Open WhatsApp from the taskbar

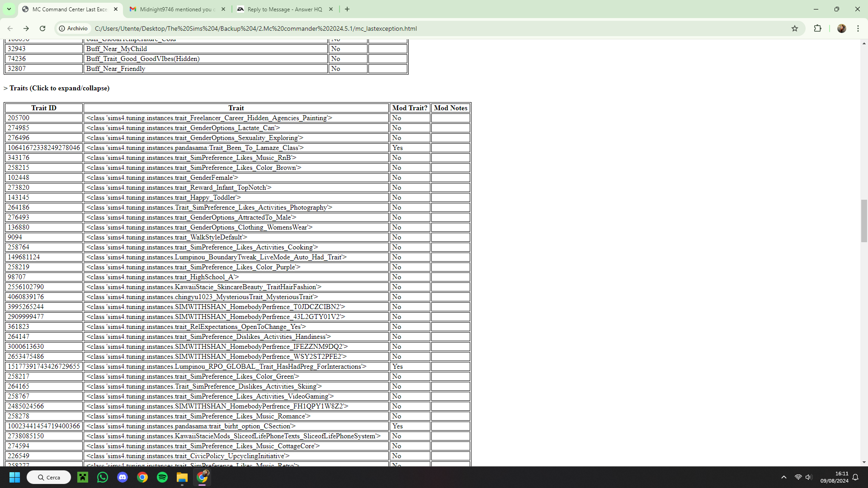click(x=102, y=477)
